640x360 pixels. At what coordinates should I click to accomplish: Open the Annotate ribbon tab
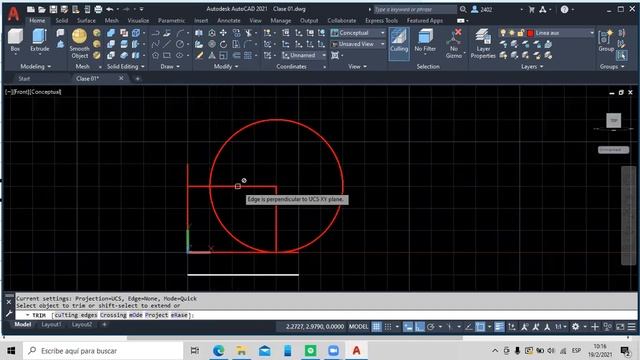229,20
